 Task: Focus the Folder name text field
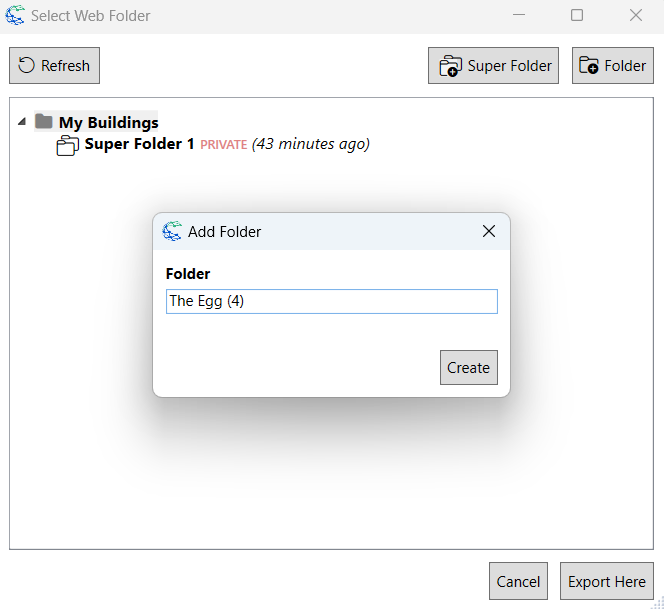(331, 301)
